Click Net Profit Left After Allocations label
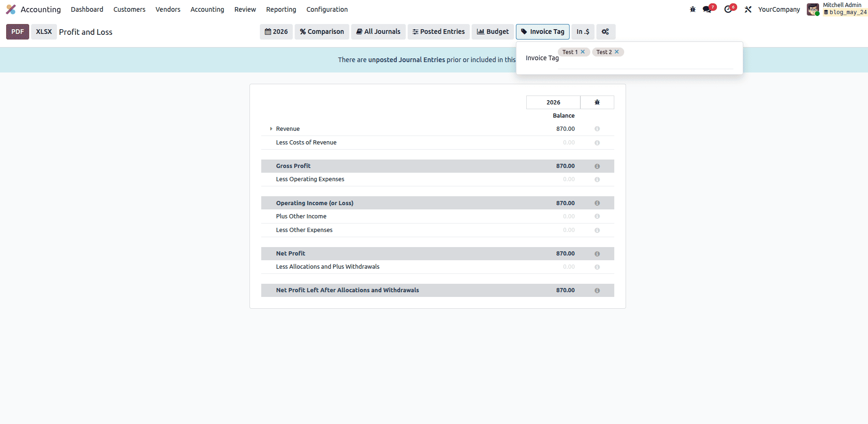 coord(347,290)
